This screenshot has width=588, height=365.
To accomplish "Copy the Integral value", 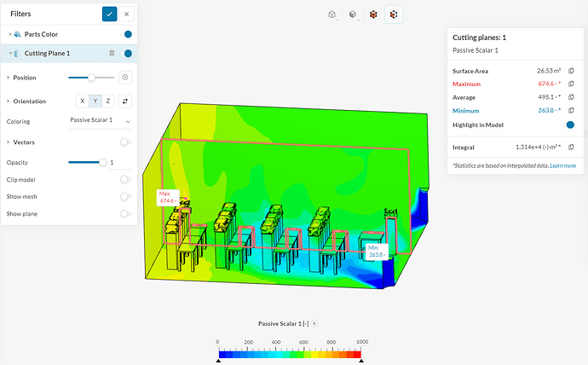I will click(x=571, y=147).
